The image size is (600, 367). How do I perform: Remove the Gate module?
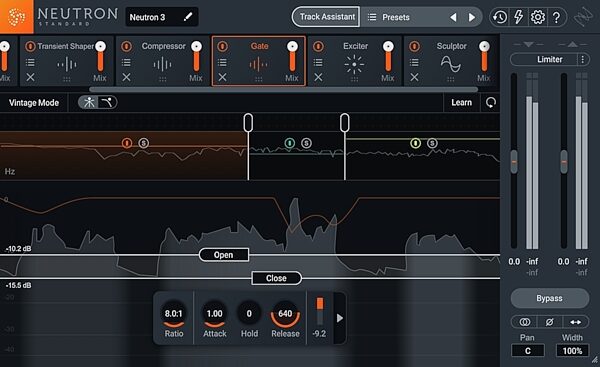click(222, 78)
